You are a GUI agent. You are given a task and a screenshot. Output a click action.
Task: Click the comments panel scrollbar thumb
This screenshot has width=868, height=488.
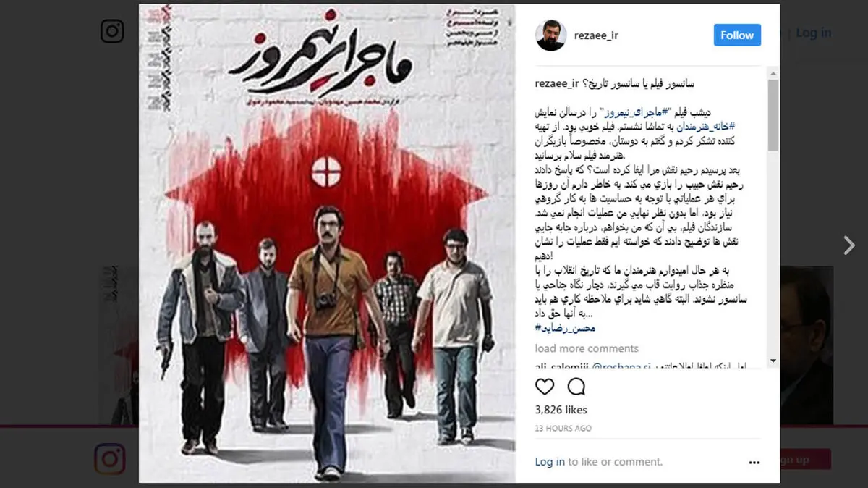point(773,116)
